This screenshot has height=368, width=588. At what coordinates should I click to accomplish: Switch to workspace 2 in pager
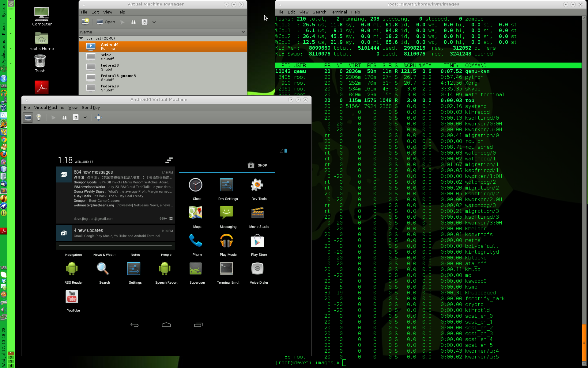[11, 358]
